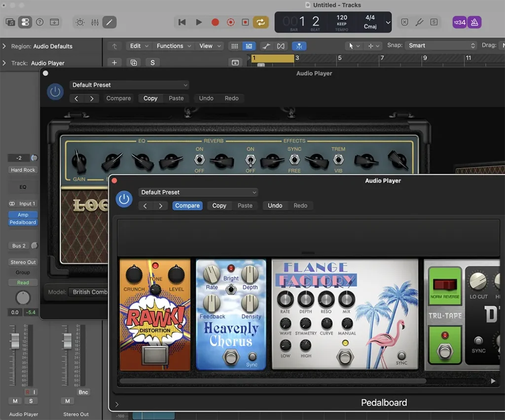Mute the Audio Player channel strip

(x=15, y=401)
